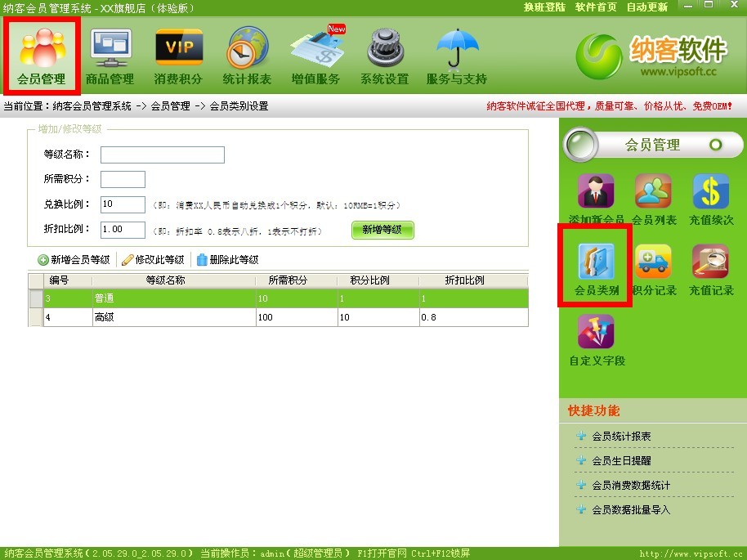The image size is (747, 560).
Task: Click the 纳客软件 logo
Action: (651, 56)
